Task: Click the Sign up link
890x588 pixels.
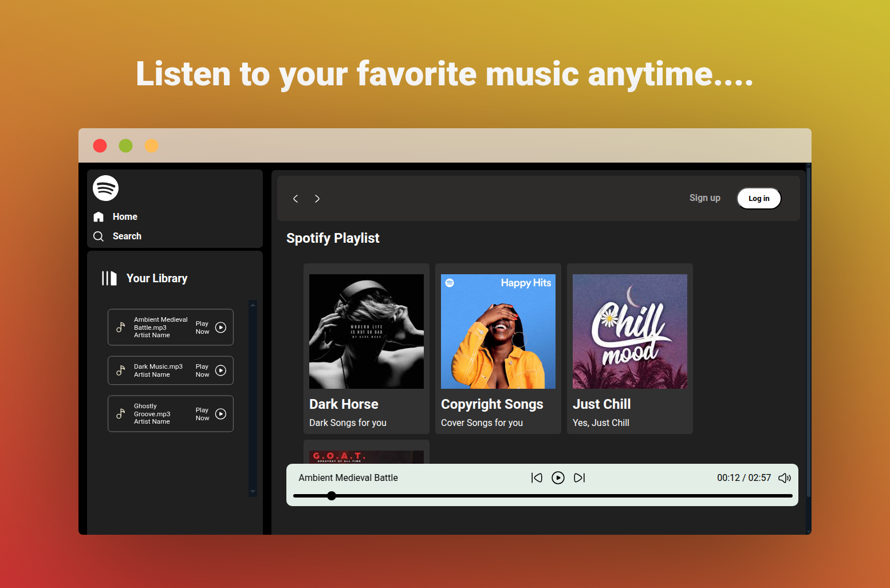Action: (x=704, y=198)
